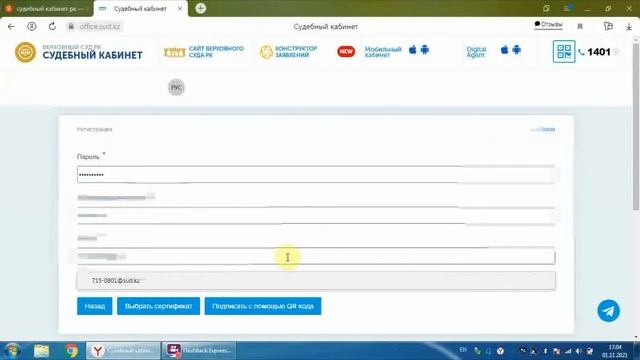Open the Windows Start button
The width and height of the screenshot is (640, 360).
click(12, 351)
